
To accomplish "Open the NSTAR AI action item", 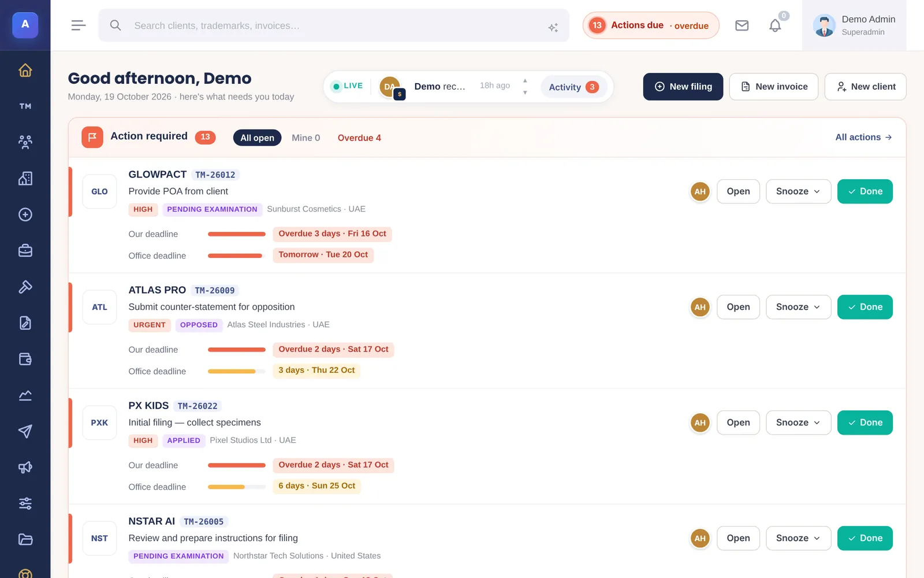I will (x=738, y=538).
